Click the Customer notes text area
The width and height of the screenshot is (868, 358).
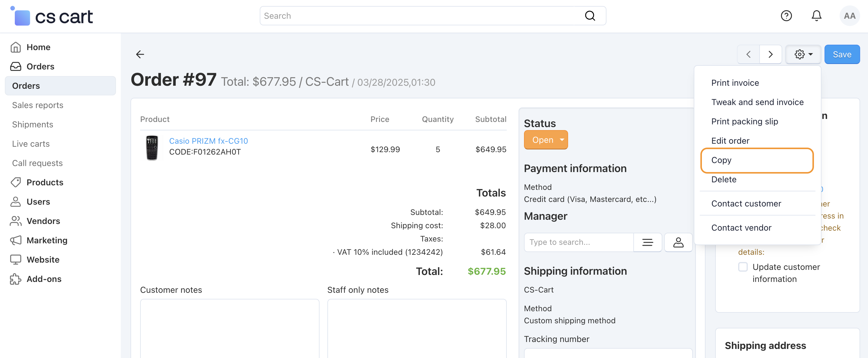point(230,329)
